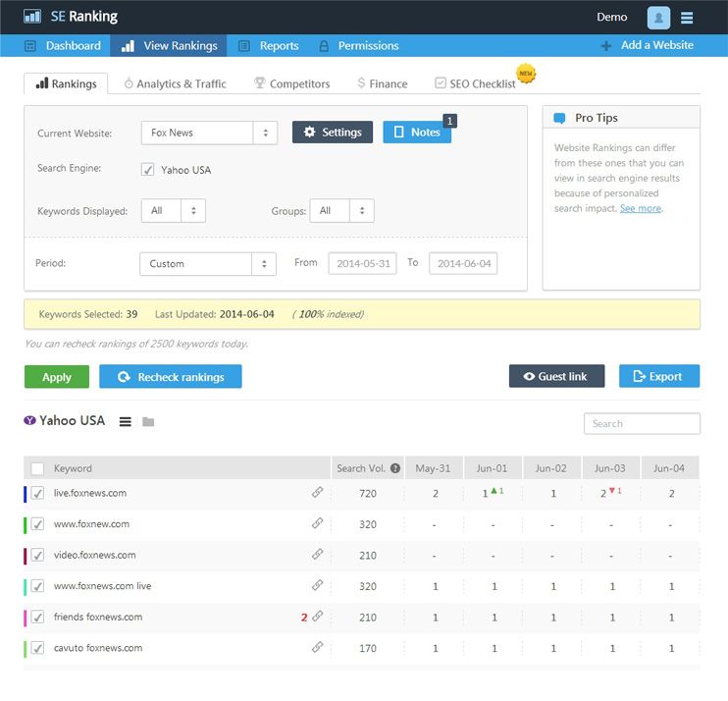Click the Export button
The width and height of the screenshot is (728, 701).
coord(659,376)
